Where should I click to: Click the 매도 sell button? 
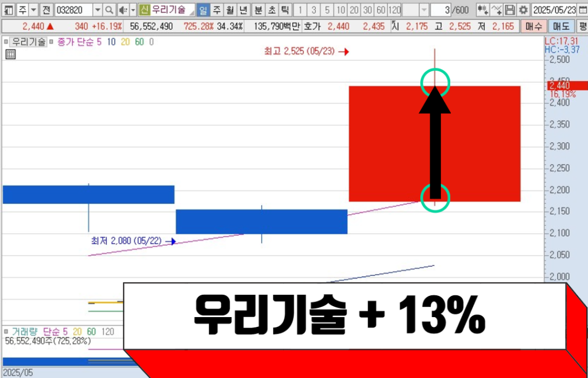coord(561,26)
